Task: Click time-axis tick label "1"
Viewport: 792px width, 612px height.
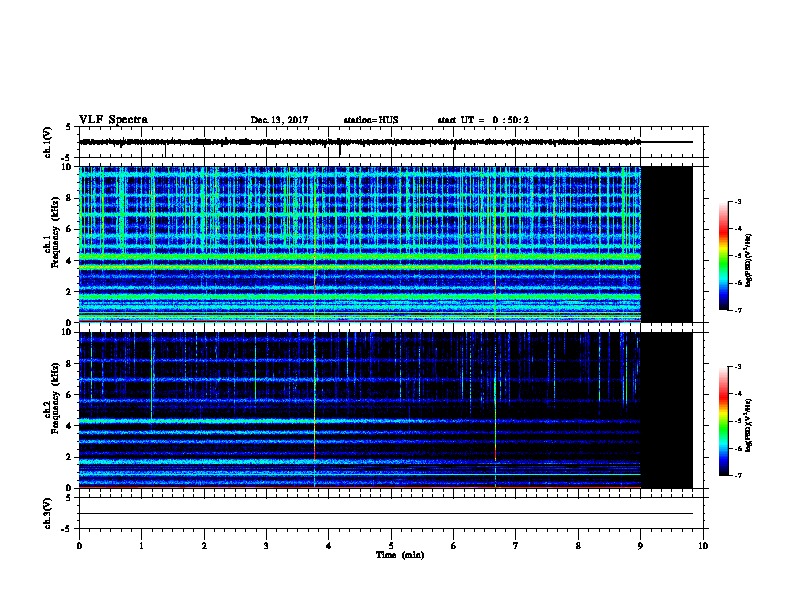Action: pos(141,546)
